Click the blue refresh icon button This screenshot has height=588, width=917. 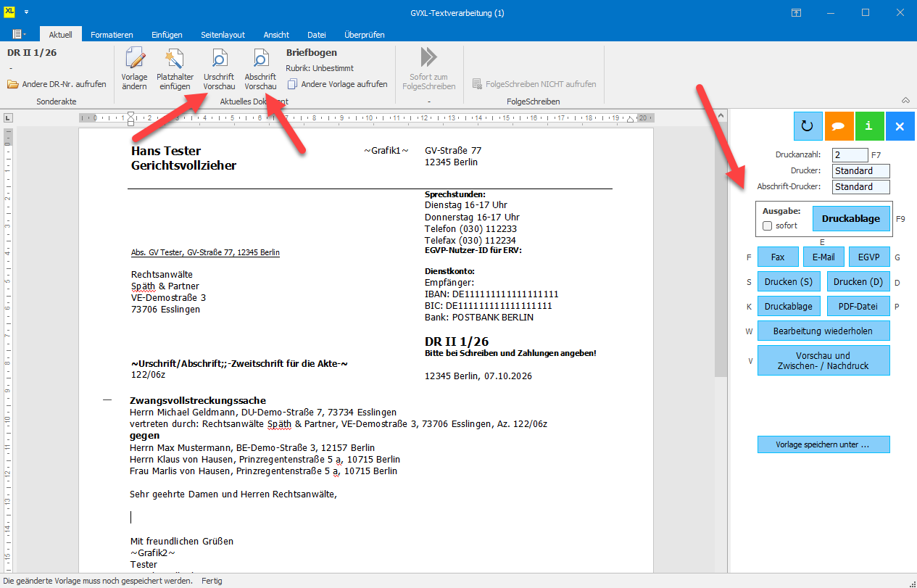[x=808, y=126]
